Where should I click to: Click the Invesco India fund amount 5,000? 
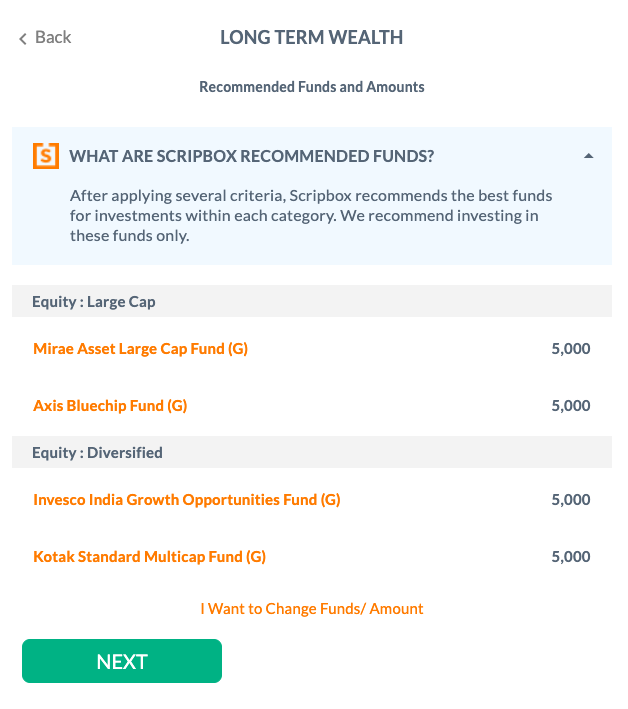click(x=571, y=500)
